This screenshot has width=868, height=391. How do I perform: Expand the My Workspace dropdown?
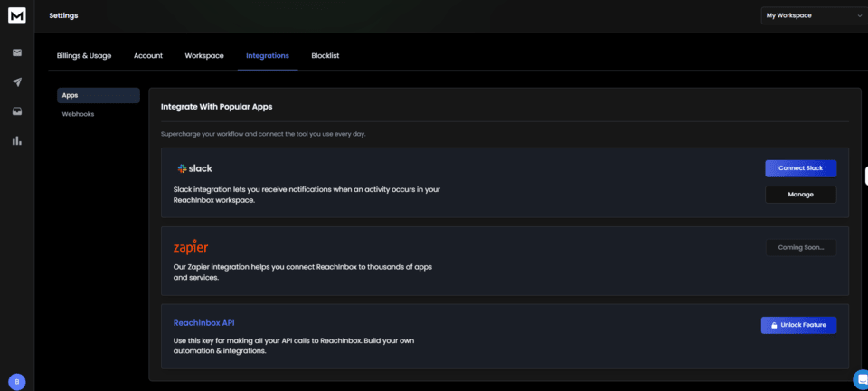814,15
